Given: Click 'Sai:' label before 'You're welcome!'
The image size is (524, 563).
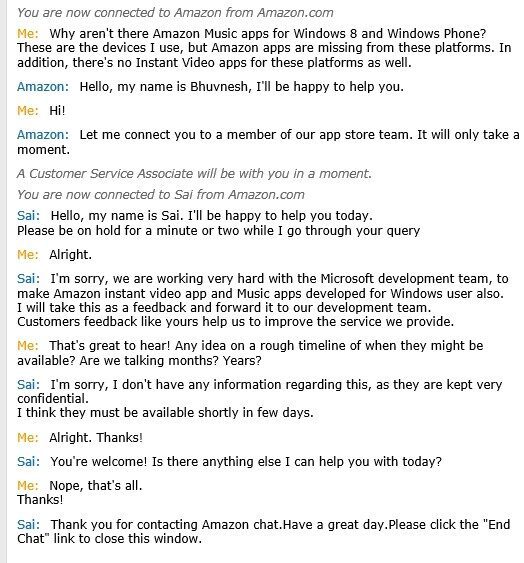Looking at the screenshot, I should pyautogui.click(x=28, y=462).
